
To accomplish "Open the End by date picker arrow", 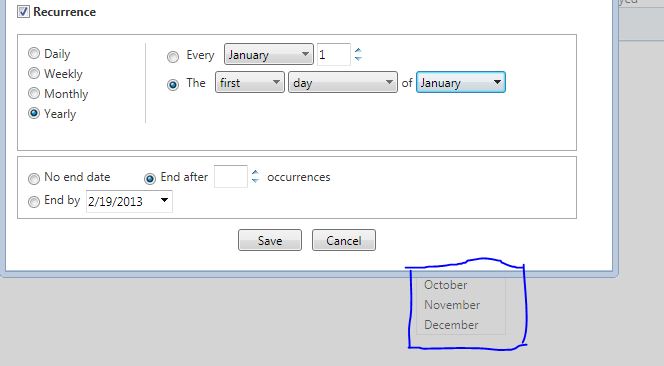I will coord(164,200).
